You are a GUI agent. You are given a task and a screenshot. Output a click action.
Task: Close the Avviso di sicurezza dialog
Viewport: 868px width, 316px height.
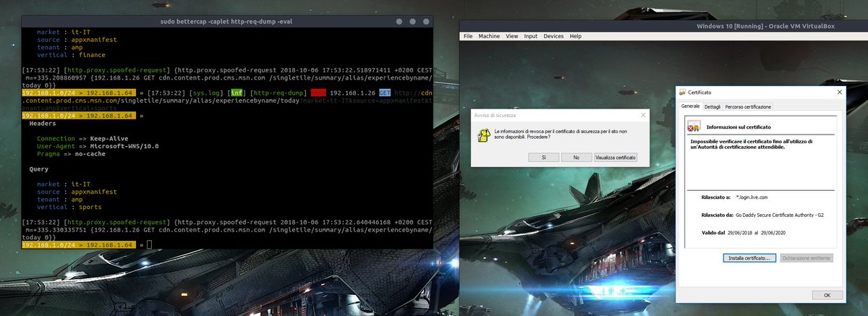click(x=643, y=115)
